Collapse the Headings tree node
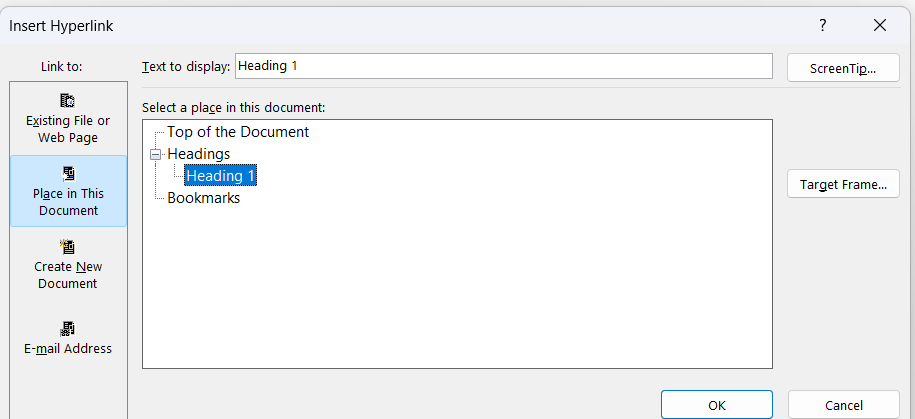The image size is (915, 419). [x=155, y=154]
